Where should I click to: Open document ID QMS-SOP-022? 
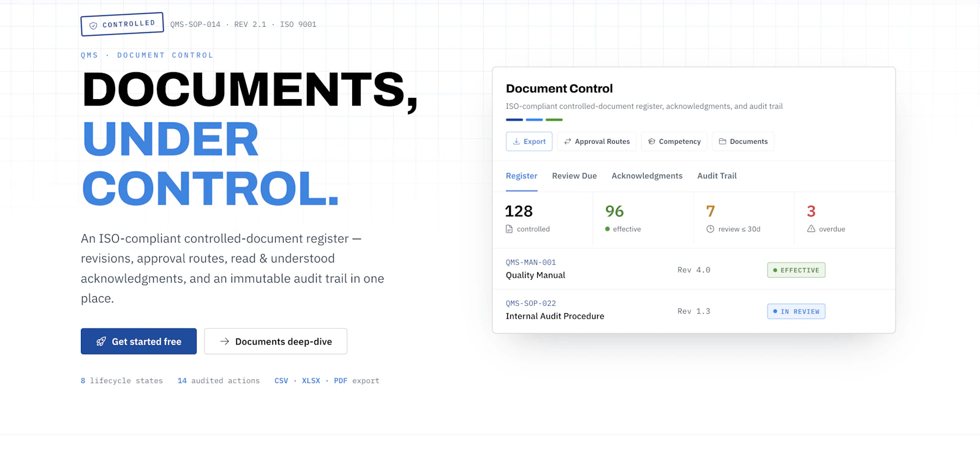pyautogui.click(x=530, y=304)
